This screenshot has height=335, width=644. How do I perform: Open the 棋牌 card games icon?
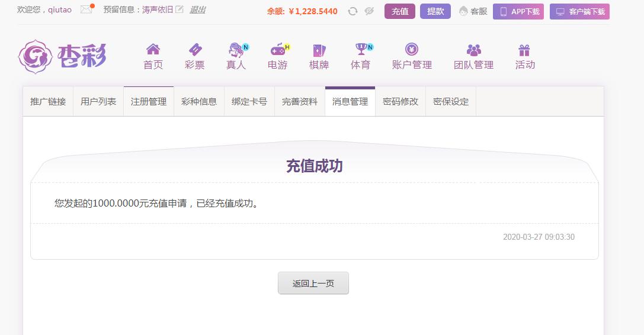[319, 50]
